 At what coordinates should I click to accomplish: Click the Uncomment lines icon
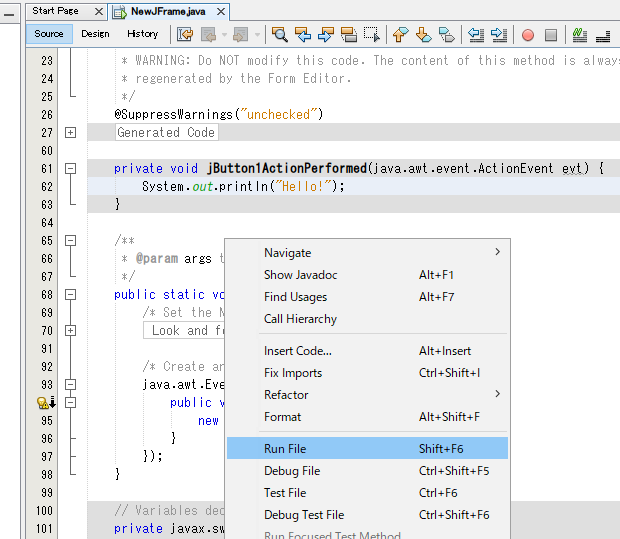(x=603, y=35)
